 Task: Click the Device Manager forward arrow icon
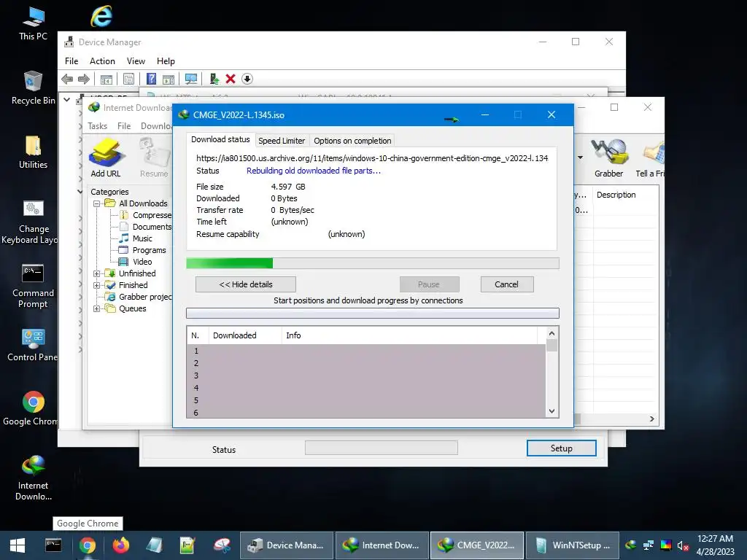[84, 79]
